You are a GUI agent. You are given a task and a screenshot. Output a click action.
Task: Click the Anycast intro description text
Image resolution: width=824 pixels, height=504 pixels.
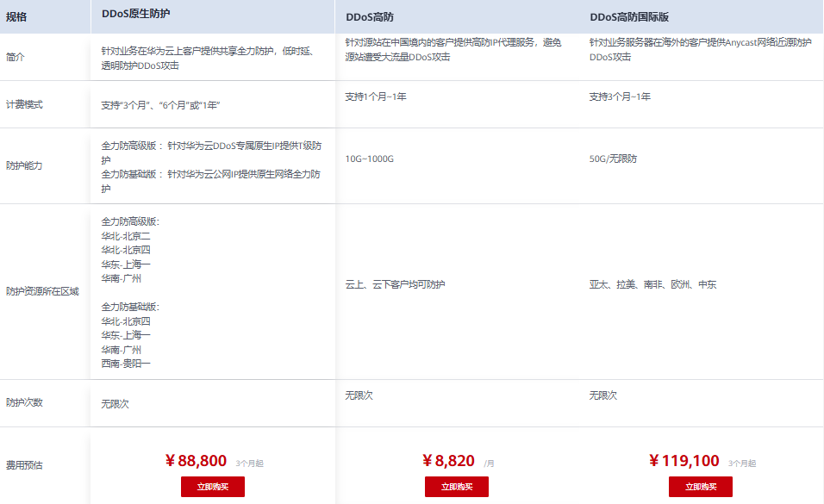pyautogui.click(x=701, y=50)
